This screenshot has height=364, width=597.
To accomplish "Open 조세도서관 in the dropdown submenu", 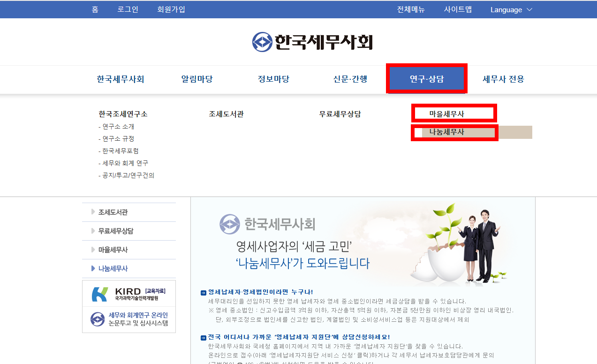I will [x=226, y=114].
